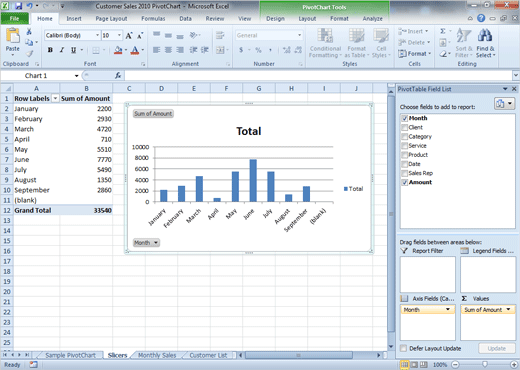Image resolution: width=520 pixels, height=370 pixels.
Task: Switch to Customer List sheet tab
Action: pyautogui.click(x=208, y=355)
